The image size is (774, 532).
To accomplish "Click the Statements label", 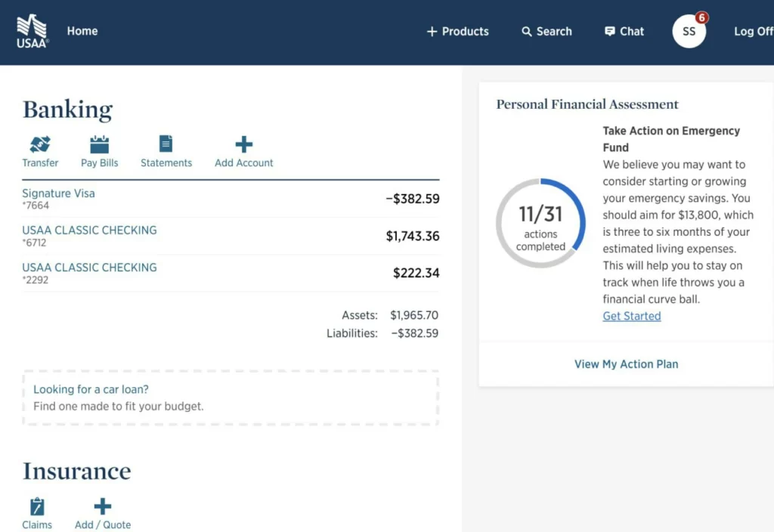I will (x=166, y=163).
